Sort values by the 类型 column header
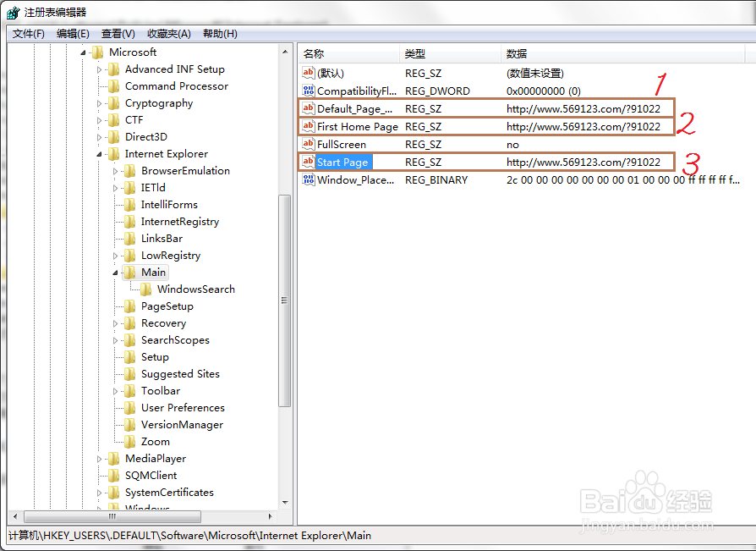Viewport: 756px width, 551px height. pos(451,53)
